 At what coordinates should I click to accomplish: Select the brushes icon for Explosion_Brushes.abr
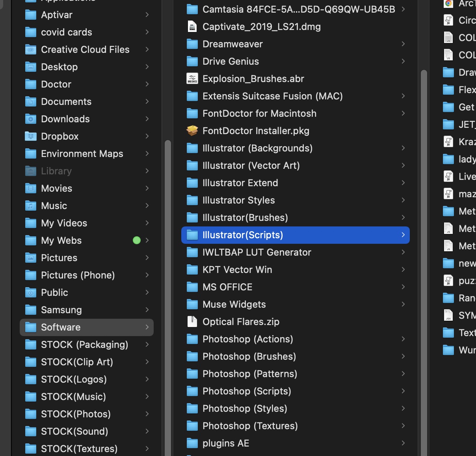[x=192, y=78]
